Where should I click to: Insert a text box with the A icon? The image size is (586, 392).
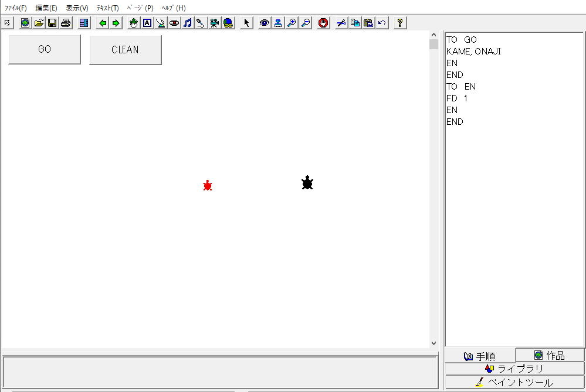pos(147,23)
